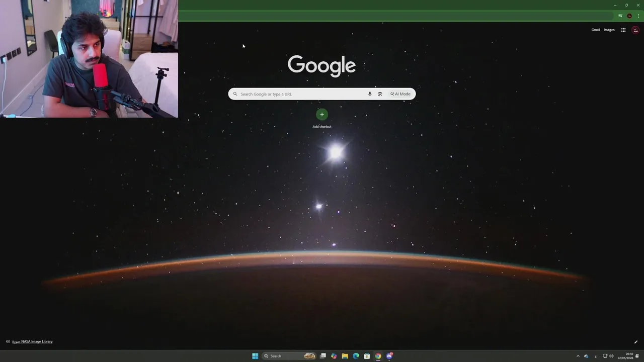Viewport: 644px width, 362px height.
Task: Click the media control icon in Chrome toolbar
Action: (620, 16)
